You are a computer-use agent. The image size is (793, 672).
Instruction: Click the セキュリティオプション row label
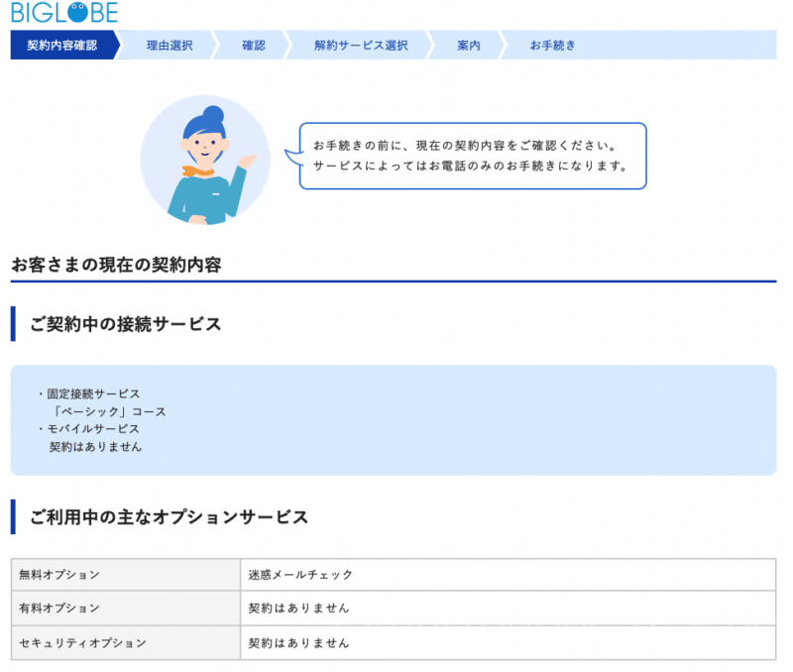[x=82, y=643]
